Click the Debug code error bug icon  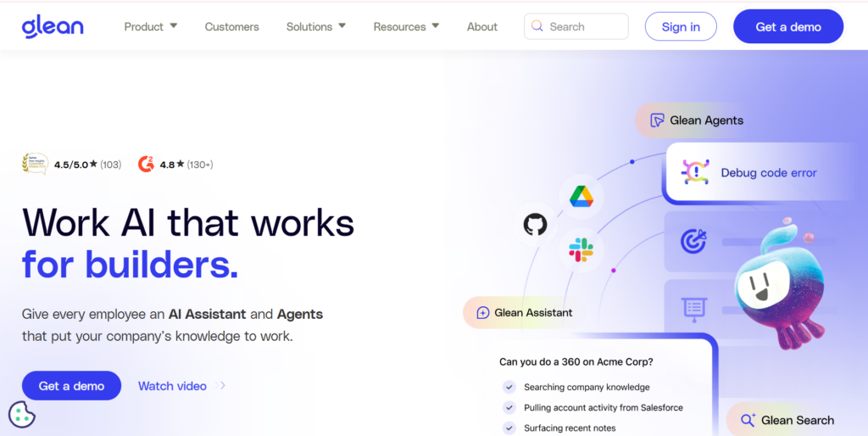click(x=695, y=172)
